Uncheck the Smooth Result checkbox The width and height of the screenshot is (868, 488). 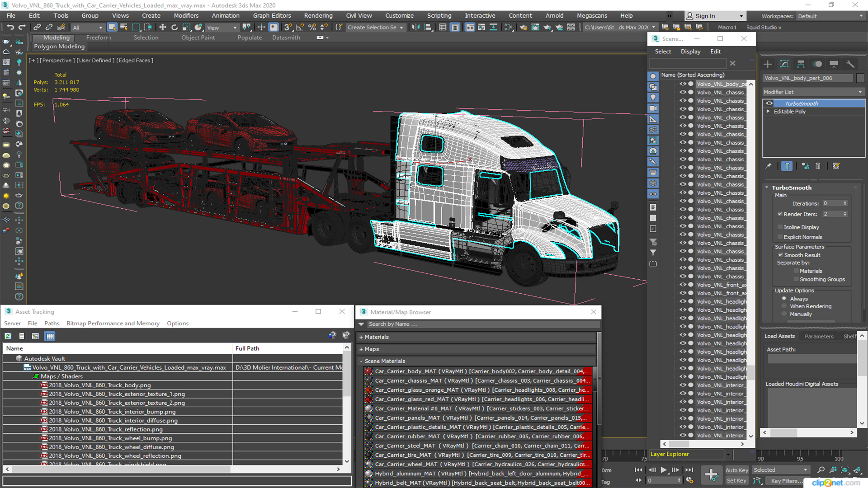coord(780,255)
